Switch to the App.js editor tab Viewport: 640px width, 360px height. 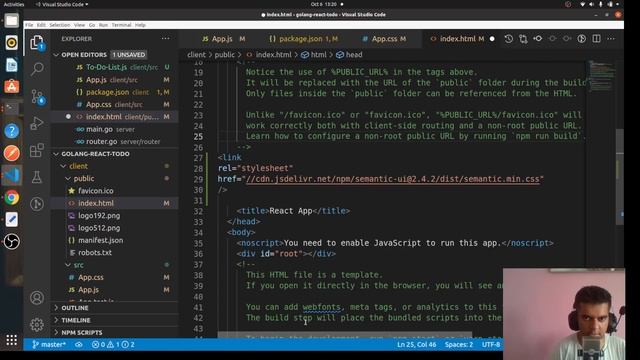pos(223,39)
